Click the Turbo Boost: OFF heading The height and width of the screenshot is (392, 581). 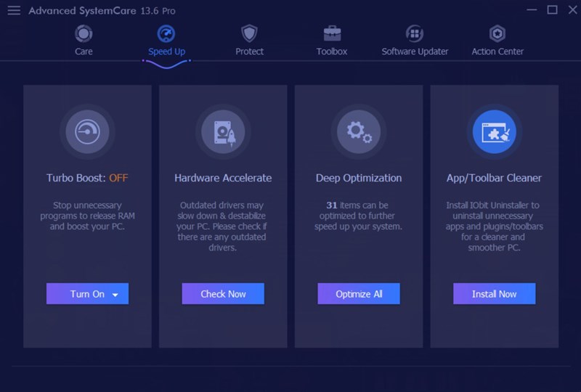87,179
